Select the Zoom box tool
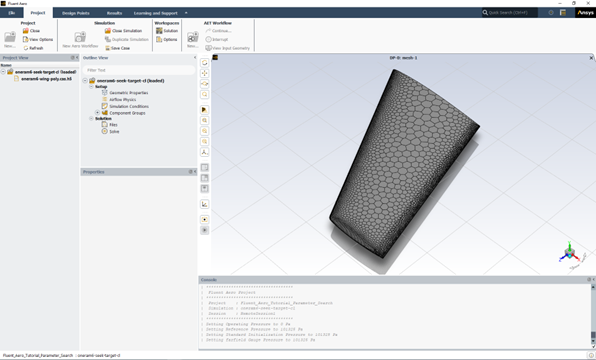The height and width of the screenshot is (360, 596). [x=204, y=94]
